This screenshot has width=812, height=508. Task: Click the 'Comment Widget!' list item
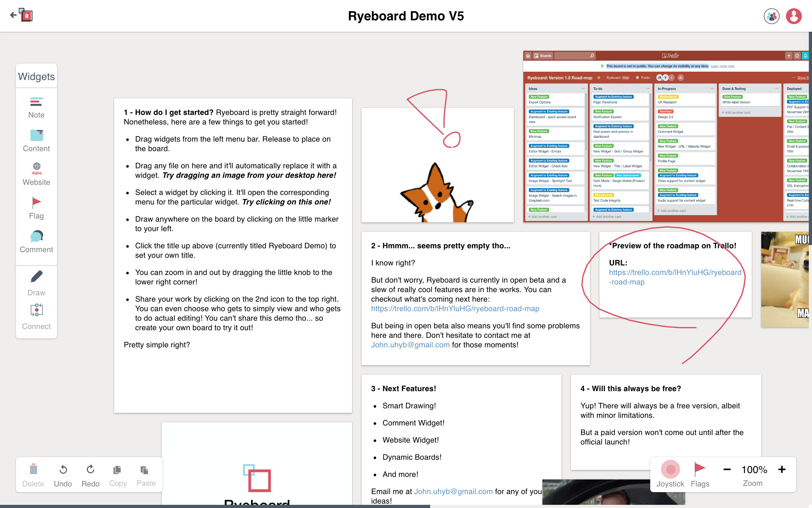(x=413, y=423)
